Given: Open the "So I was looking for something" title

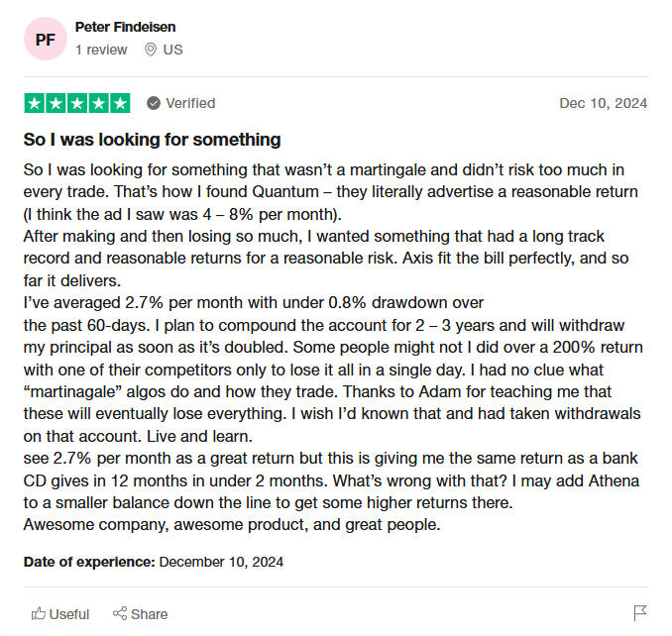Looking at the screenshot, I should click(152, 140).
